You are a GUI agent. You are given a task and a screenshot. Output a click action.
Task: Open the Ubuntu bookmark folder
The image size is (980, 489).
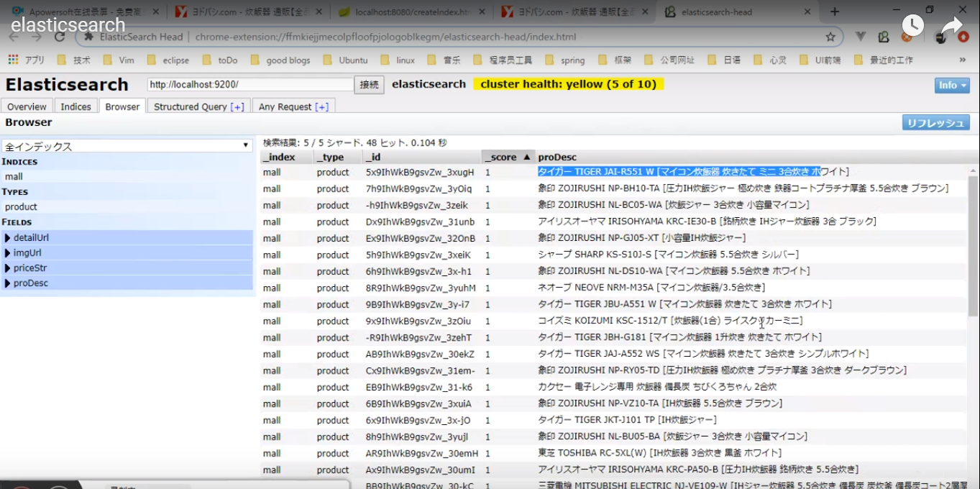(346, 60)
